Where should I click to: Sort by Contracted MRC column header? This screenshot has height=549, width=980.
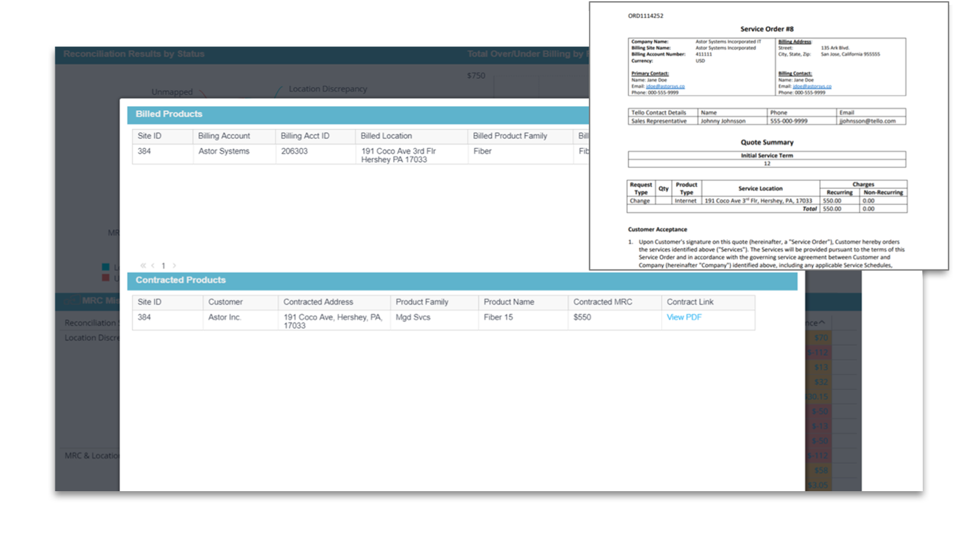pos(615,302)
